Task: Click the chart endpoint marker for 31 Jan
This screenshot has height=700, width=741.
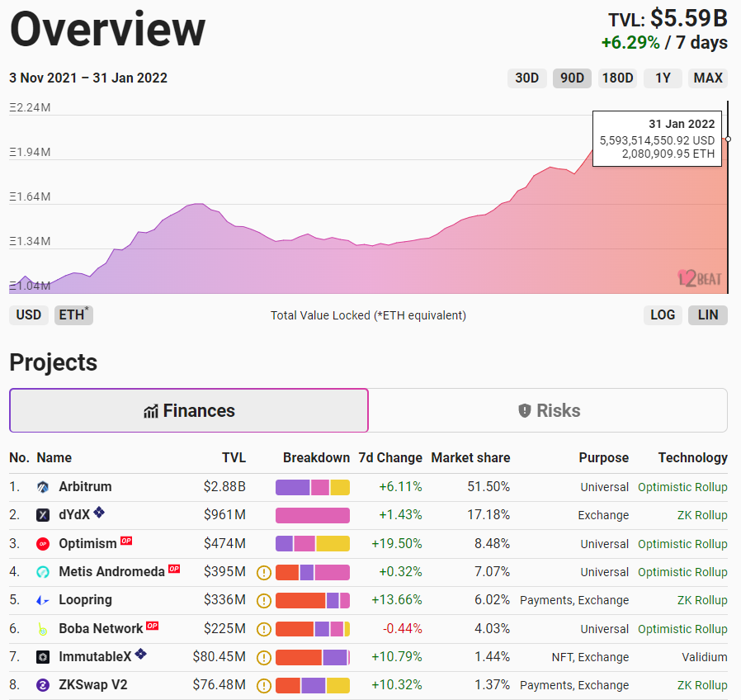Action: tap(728, 139)
